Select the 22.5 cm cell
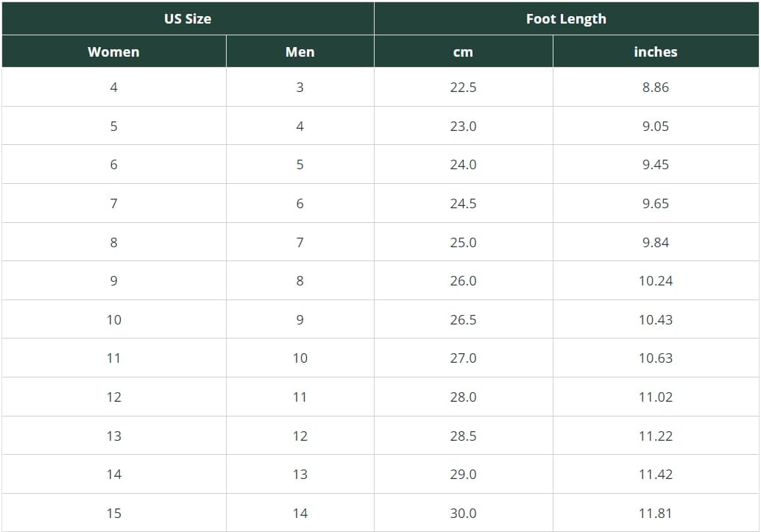Image resolution: width=761 pixels, height=532 pixels. point(463,88)
